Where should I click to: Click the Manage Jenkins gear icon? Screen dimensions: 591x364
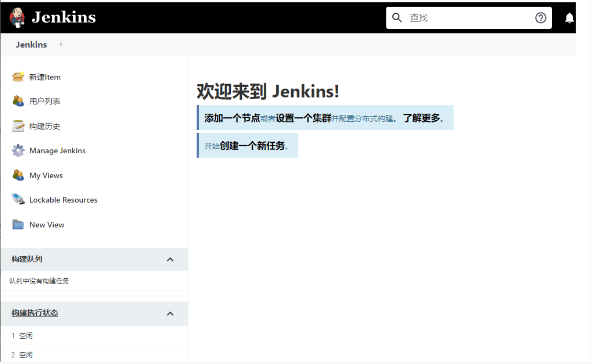[x=18, y=150]
